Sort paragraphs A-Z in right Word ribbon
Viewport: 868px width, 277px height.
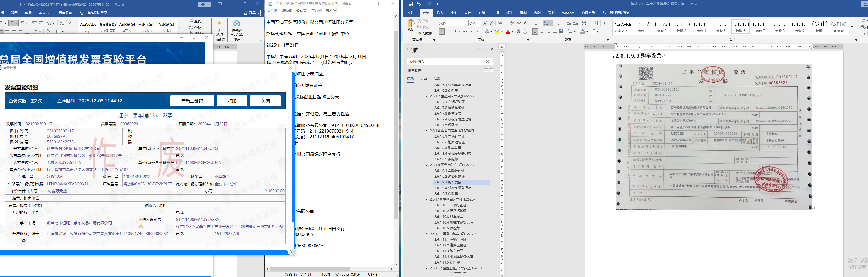point(596,23)
